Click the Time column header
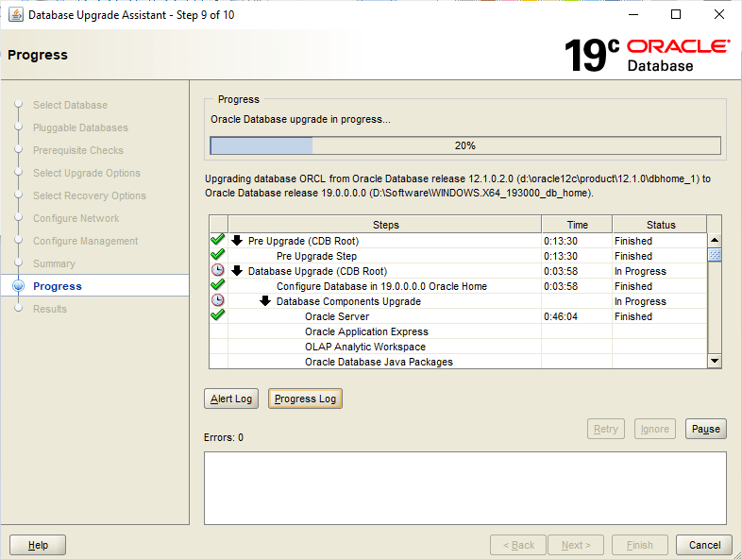The image size is (742, 560). point(578,225)
